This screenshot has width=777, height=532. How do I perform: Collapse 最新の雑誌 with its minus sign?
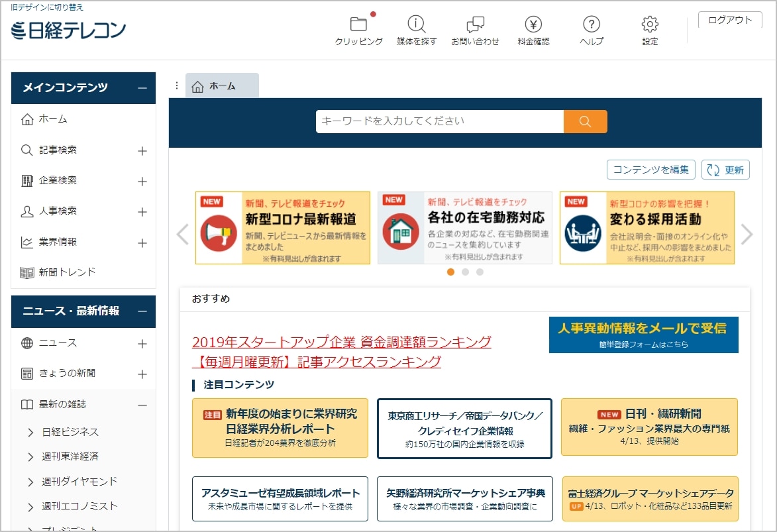[142, 405]
